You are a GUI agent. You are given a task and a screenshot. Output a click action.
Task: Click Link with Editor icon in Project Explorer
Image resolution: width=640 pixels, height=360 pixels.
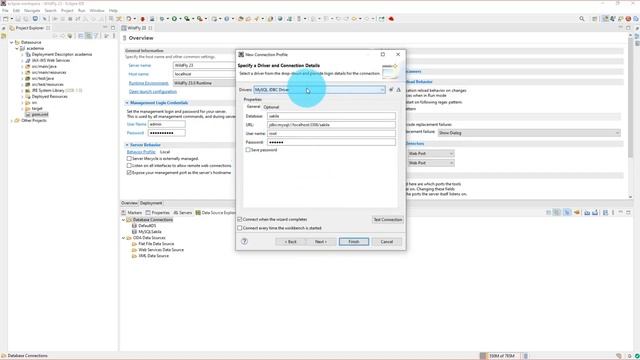coord(88,36)
